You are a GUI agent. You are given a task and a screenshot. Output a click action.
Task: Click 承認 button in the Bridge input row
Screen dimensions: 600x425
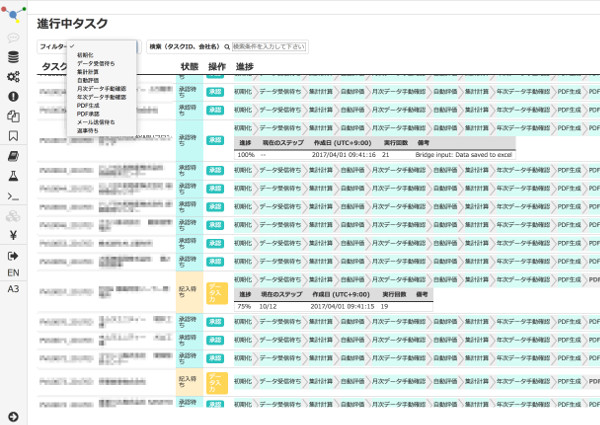215,140
